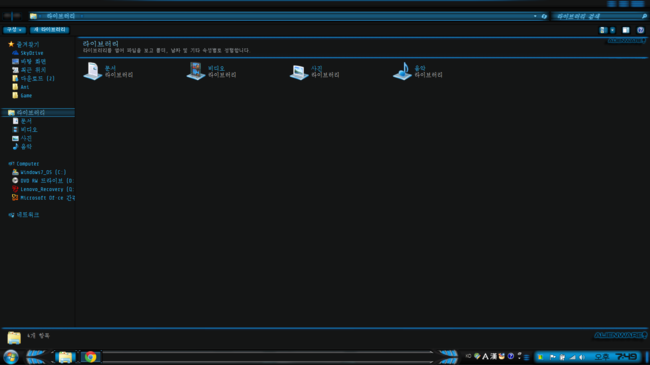Click the volume speaker tray icon
The height and width of the screenshot is (365, 650).
click(x=582, y=357)
